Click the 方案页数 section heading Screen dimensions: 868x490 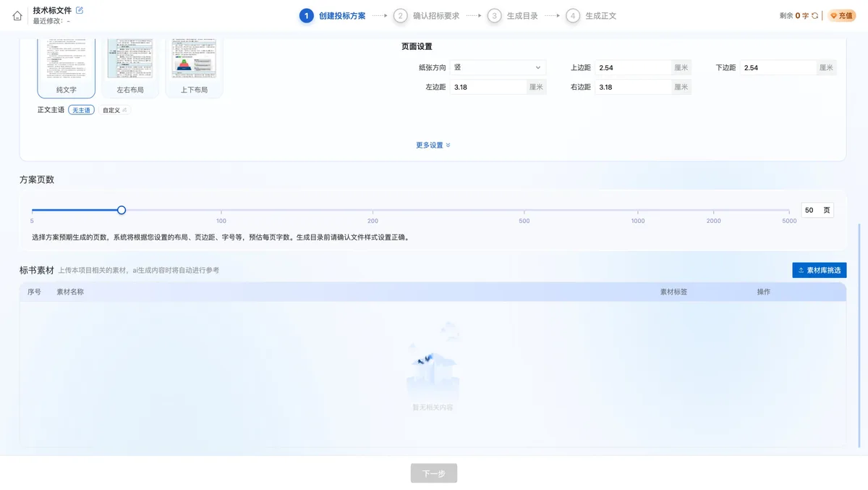pyautogui.click(x=37, y=179)
